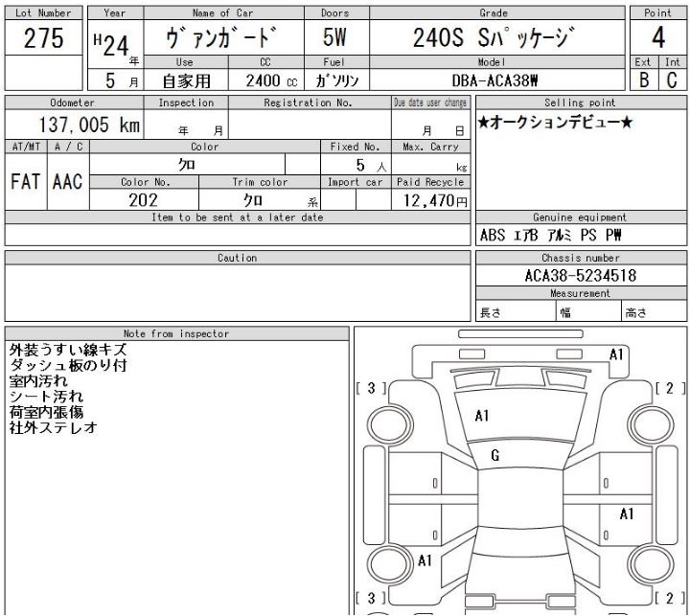Click the transmission code FAT
The image size is (690, 616).
pos(26,182)
